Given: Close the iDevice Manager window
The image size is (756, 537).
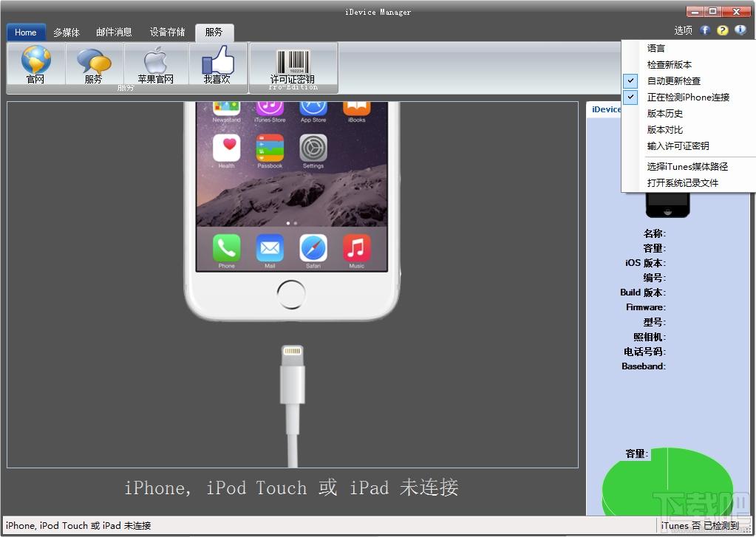Looking at the screenshot, I should [736, 12].
